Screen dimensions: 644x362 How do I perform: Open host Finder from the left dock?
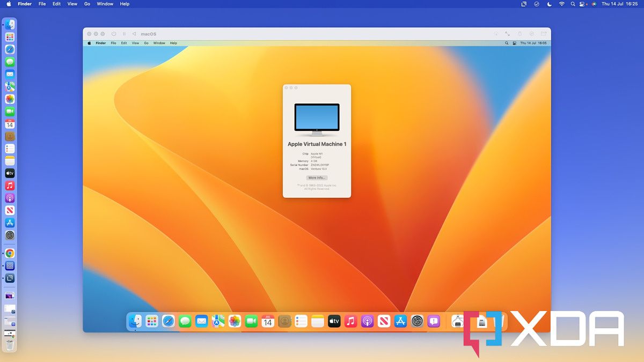(x=10, y=25)
